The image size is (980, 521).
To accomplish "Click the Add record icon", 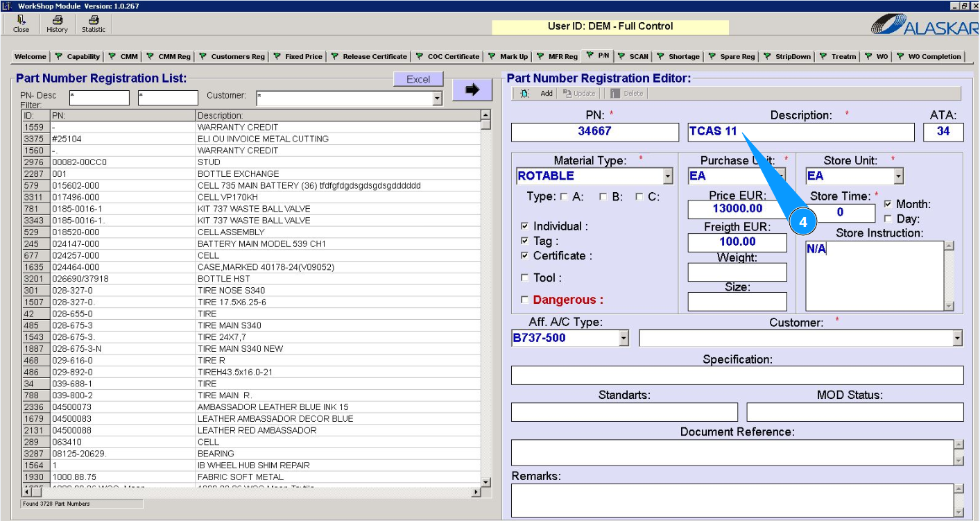I will click(525, 94).
